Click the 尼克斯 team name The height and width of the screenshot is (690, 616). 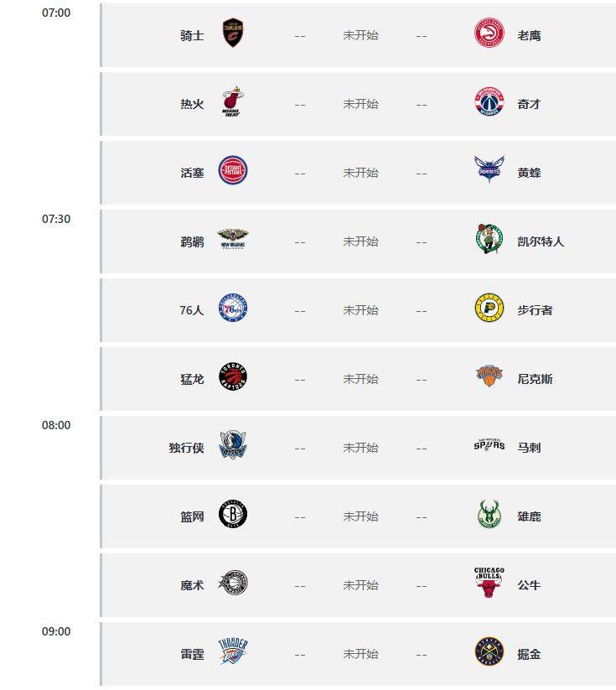(535, 379)
